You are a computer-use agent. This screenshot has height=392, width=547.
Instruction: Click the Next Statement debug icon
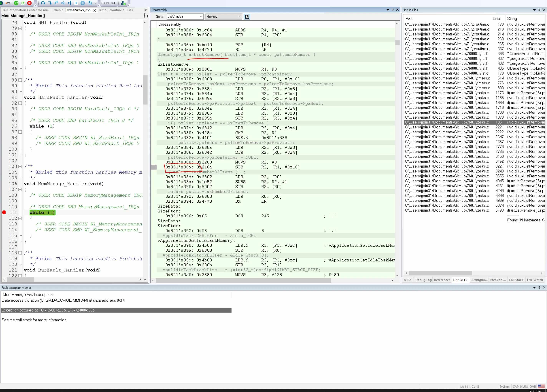click(x=63, y=3)
